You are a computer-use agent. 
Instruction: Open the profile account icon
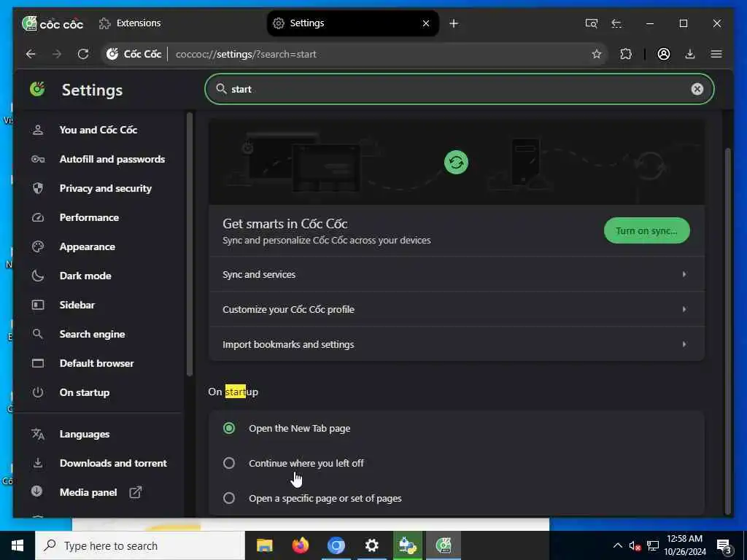(664, 54)
